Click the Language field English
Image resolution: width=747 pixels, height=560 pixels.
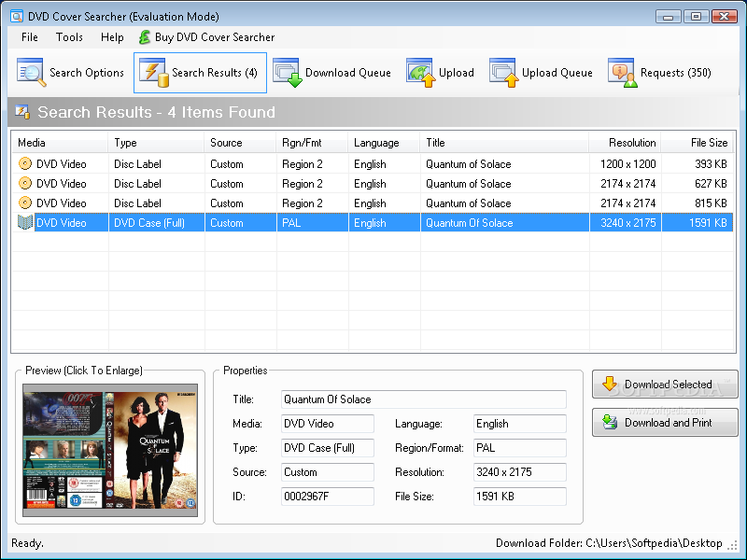click(x=520, y=424)
